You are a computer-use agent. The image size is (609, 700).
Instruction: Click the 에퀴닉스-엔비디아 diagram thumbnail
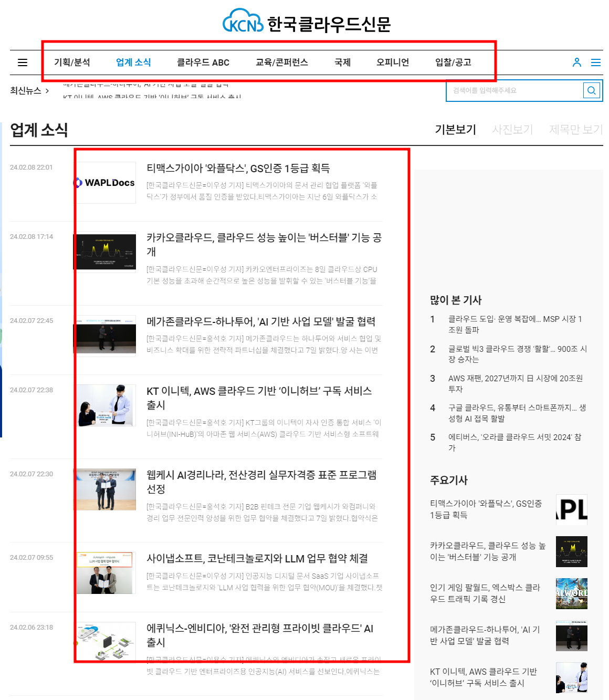pos(104,643)
